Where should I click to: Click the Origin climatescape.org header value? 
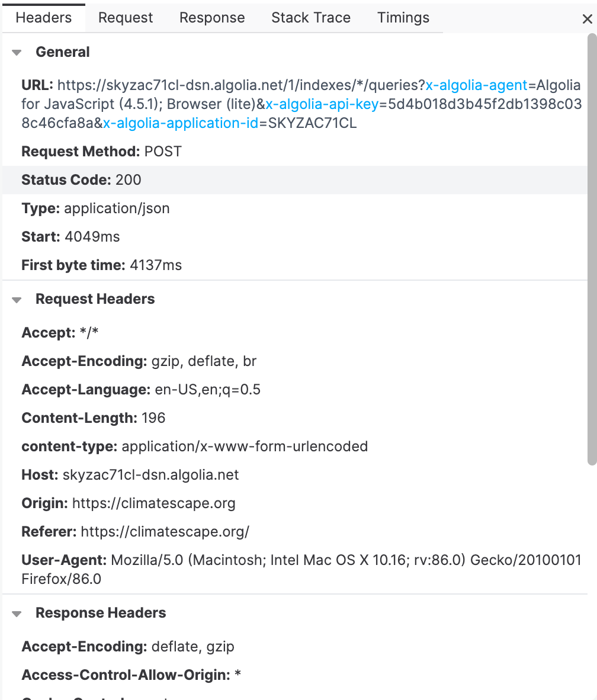pos(153,503)
